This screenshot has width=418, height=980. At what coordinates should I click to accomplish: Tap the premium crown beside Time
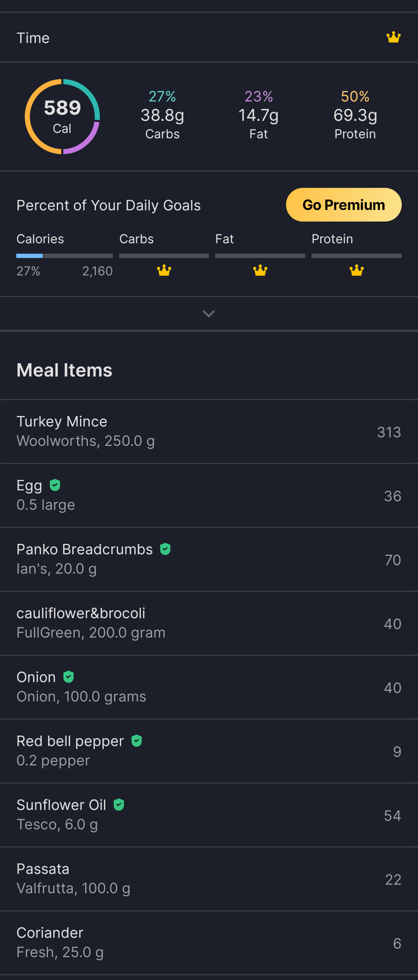393,38
